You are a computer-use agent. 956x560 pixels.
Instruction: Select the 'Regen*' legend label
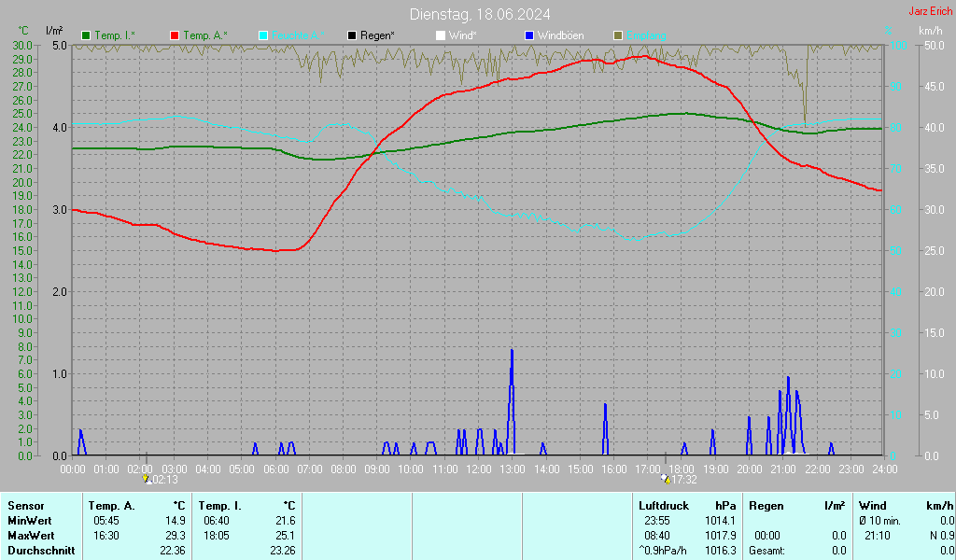coord(377,36)
